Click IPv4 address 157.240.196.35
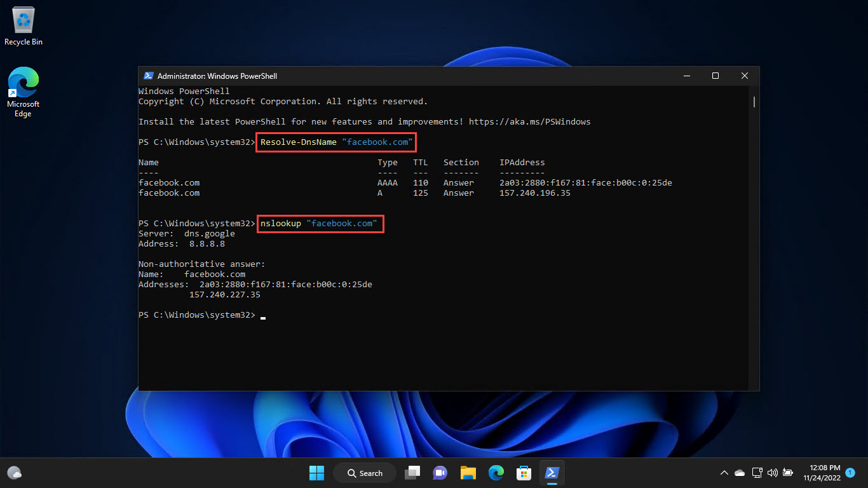The height and width of the screenshot is (488, 868). tap(535, 193)
